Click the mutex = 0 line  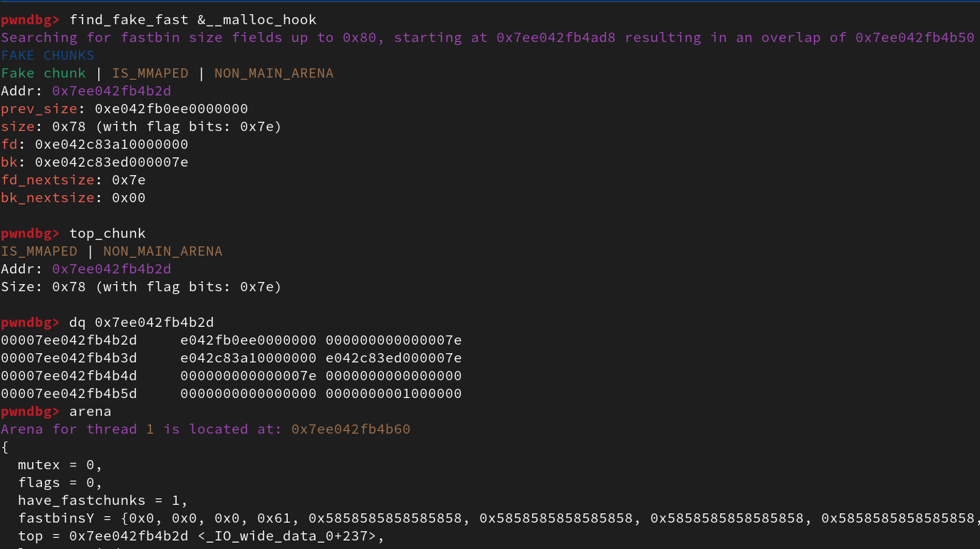[x=60, y=465]
